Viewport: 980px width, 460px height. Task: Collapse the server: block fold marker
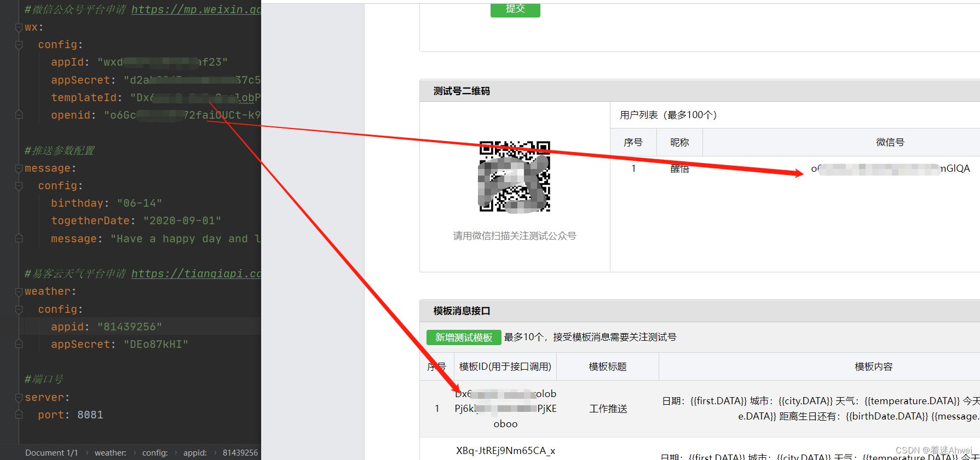[x=19, y=398]
